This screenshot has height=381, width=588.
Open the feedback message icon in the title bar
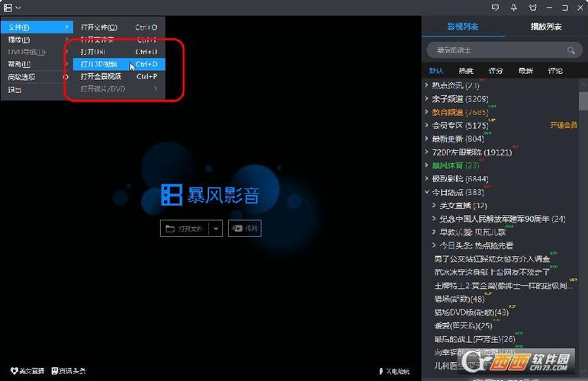click(496, 8)
